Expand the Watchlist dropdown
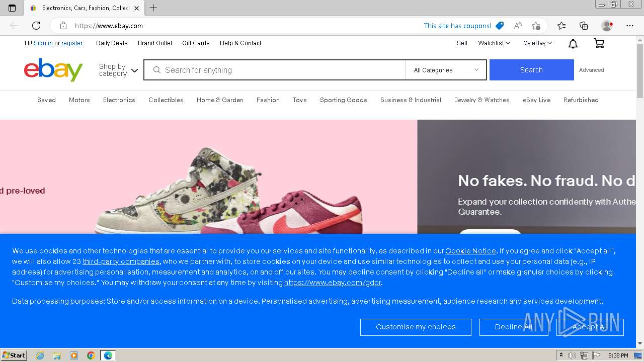644x362 pixels. [494, 43]
